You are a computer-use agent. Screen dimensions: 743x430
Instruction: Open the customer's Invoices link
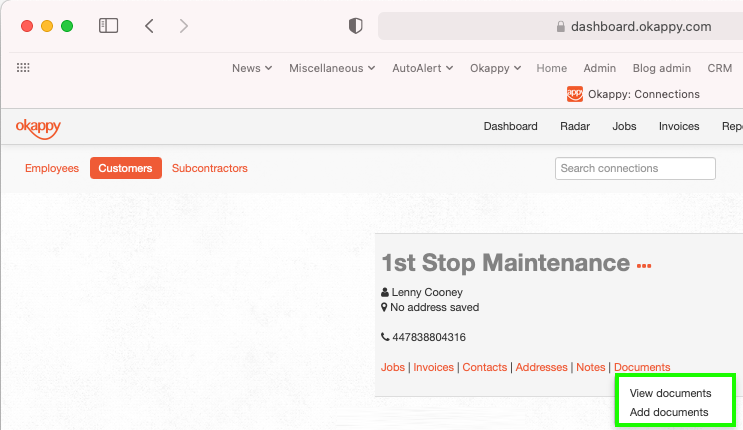point(434,367)
